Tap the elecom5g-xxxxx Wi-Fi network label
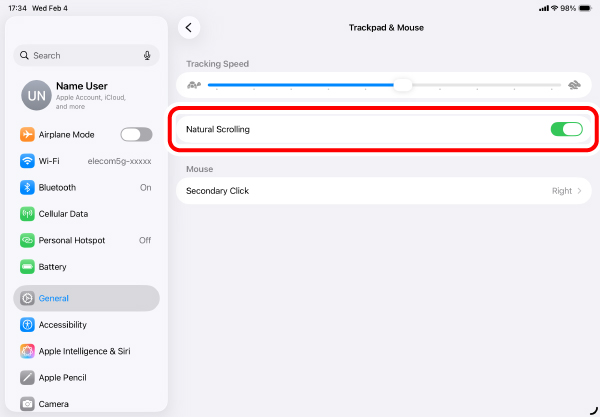The width and height of the screenshot is (600, 417). [x=119, y=161]
